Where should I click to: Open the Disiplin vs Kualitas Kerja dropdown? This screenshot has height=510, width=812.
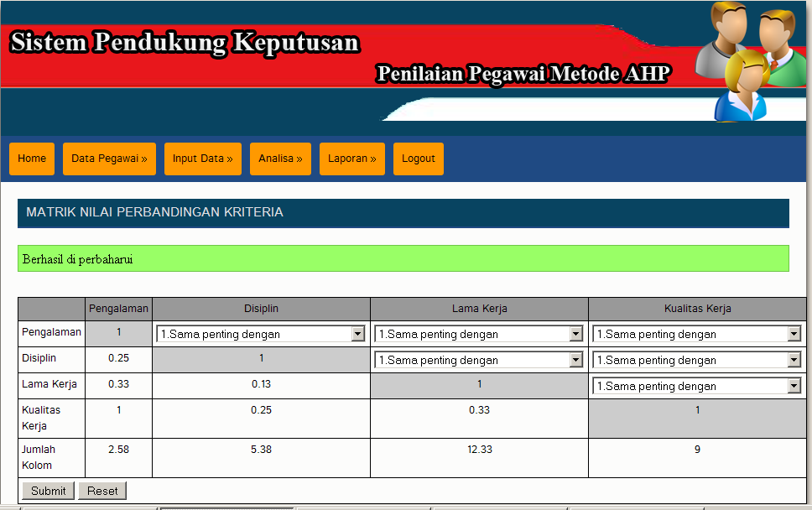point(696,359)
